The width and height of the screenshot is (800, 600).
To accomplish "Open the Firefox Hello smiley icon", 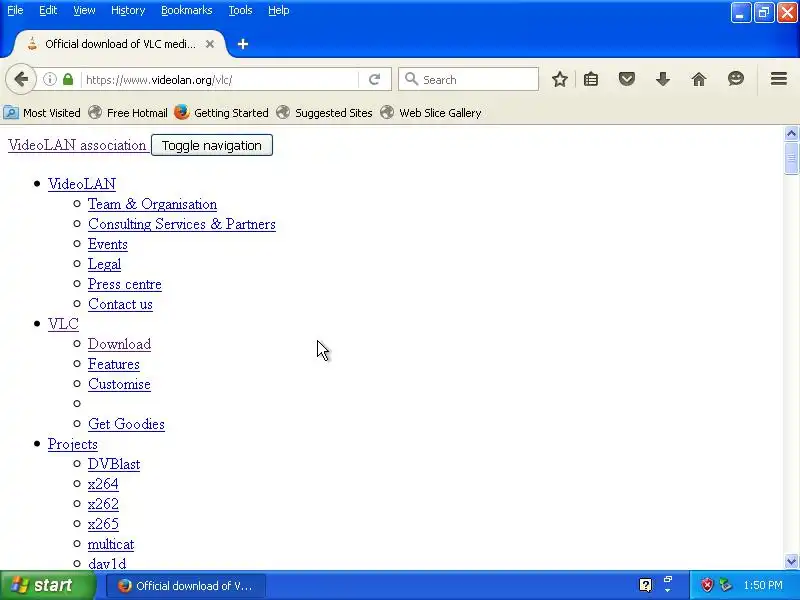I will click(736, 79).
